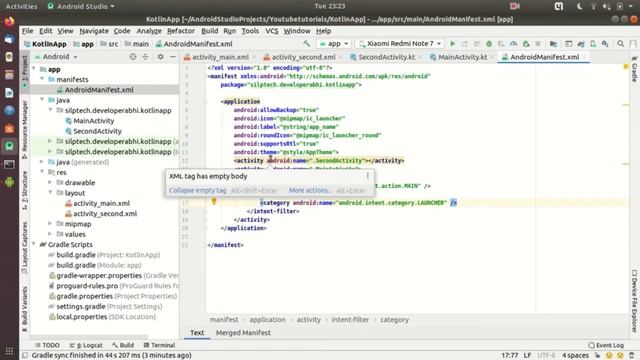The width and height of the screenshot is (640, 360).
Task: Open Firefox from the Ubuntu dock
Action: (9, 21)
